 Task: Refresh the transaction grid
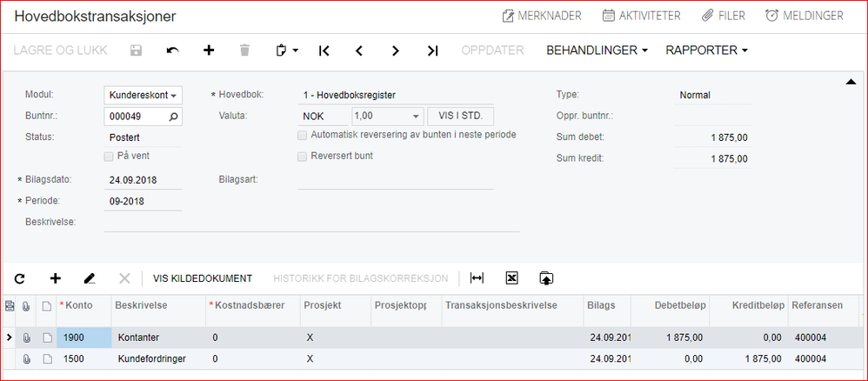tap(20, 278)
